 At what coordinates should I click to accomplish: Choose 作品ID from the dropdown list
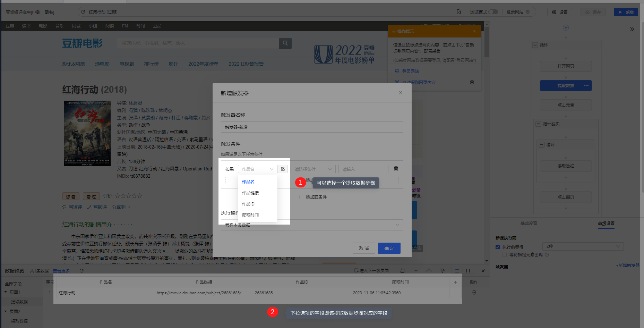tap(257, 204)
